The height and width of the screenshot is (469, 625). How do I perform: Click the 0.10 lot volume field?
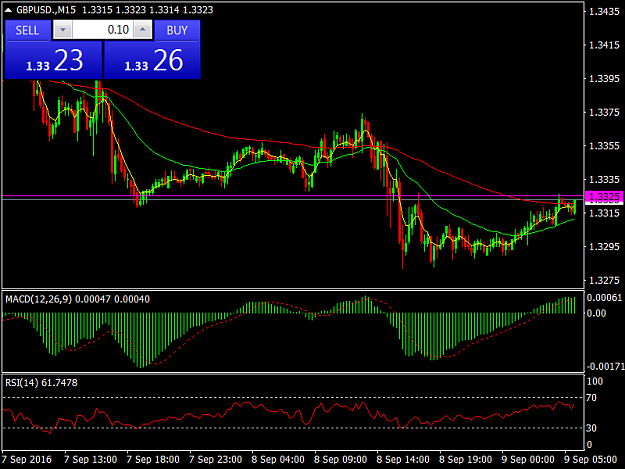(103, 30)
